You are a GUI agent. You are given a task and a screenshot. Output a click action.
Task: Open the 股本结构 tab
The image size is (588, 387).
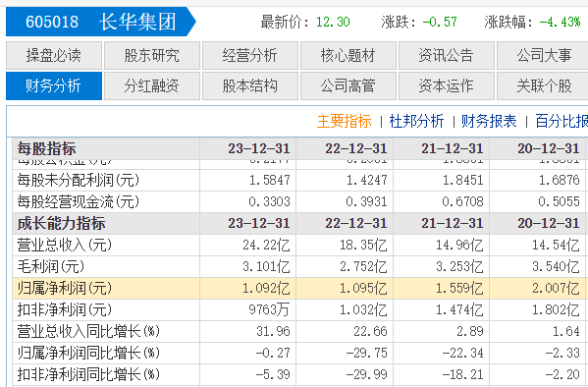250,86
